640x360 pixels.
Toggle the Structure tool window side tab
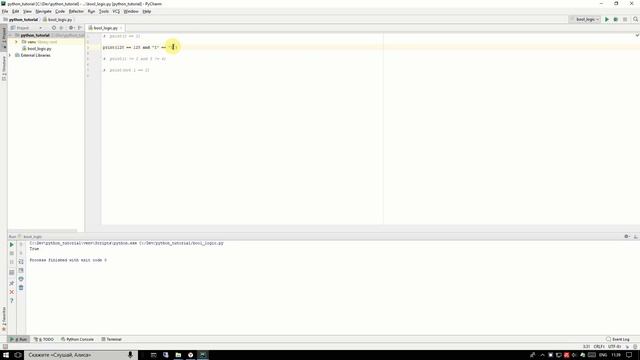pyautogui.click(x=4, y=68)
